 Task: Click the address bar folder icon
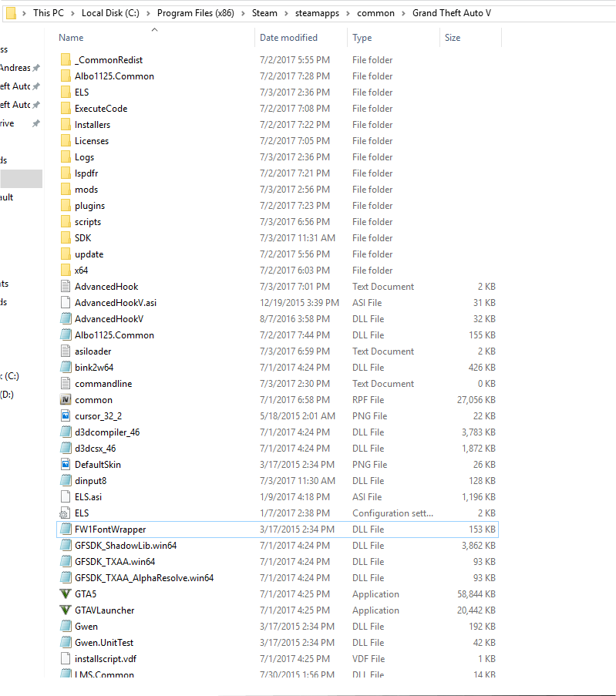(x=11, y=13)
